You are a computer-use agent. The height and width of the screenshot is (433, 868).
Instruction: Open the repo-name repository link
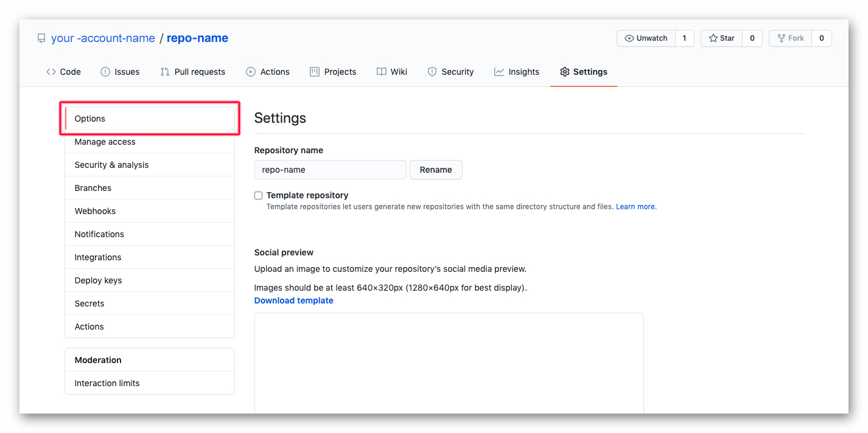pyautogui.click(x=197, y=38)
